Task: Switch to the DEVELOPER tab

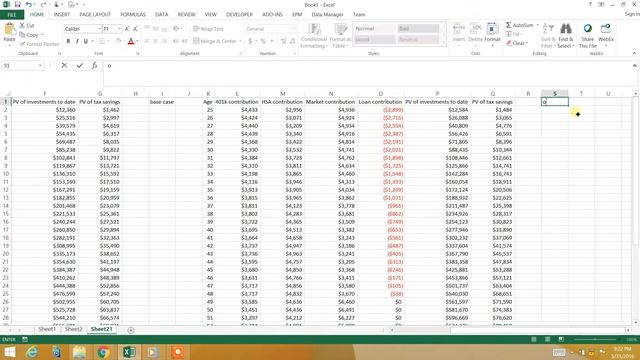Action: [x=240, y=14]
